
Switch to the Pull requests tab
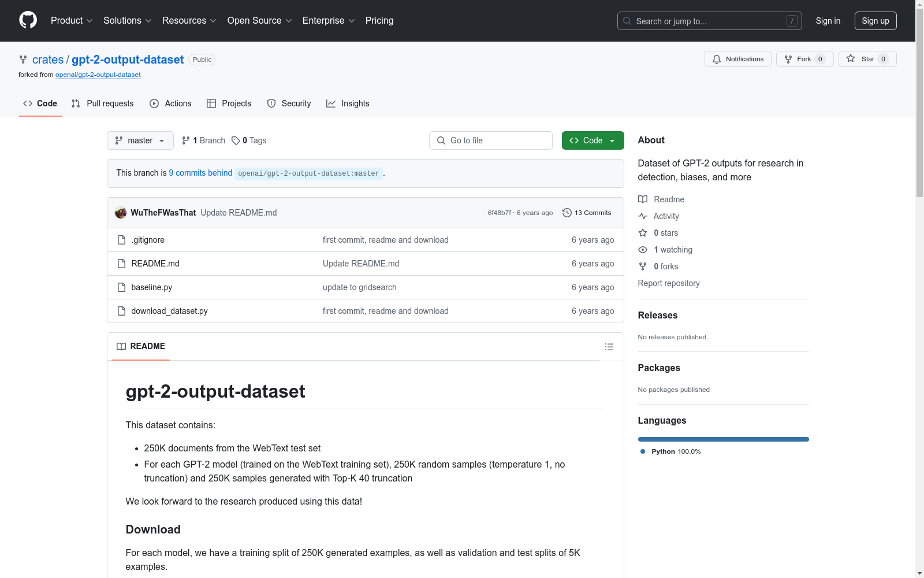click(x=103, y=103)
